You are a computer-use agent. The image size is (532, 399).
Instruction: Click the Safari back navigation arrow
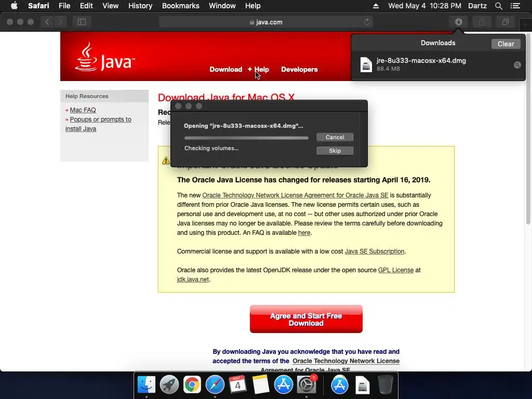(x=47, y=22)
